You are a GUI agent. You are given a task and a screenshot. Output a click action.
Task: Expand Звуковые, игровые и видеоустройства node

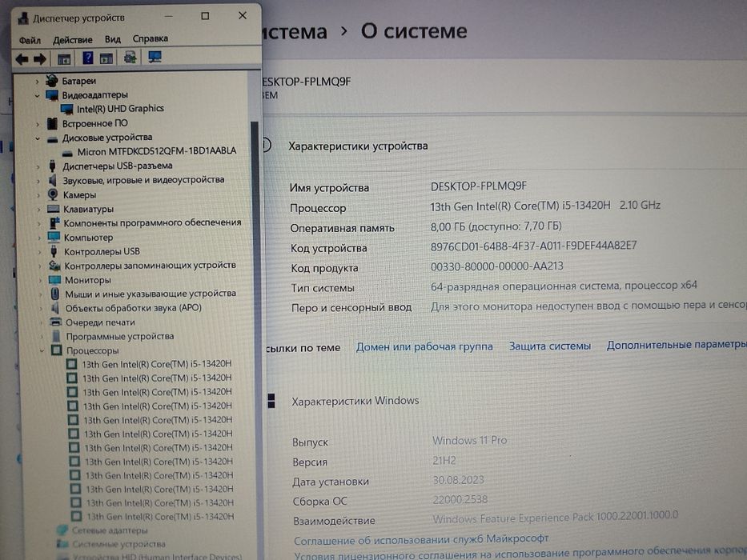pos(38,181)
